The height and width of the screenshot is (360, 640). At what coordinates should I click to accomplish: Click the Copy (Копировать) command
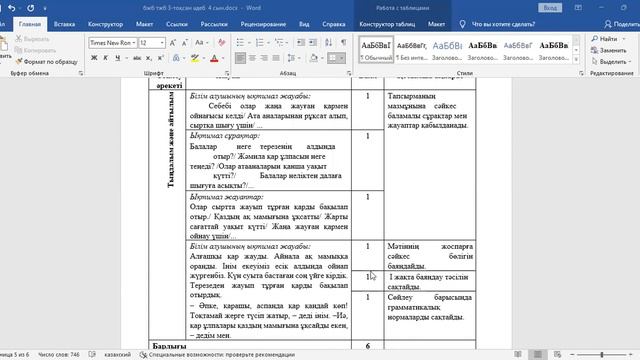(36, 50)
